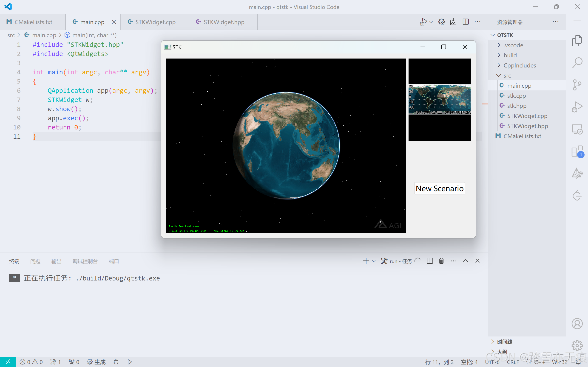Switch to STKWidget.cpp editor tab

(155, 22)
